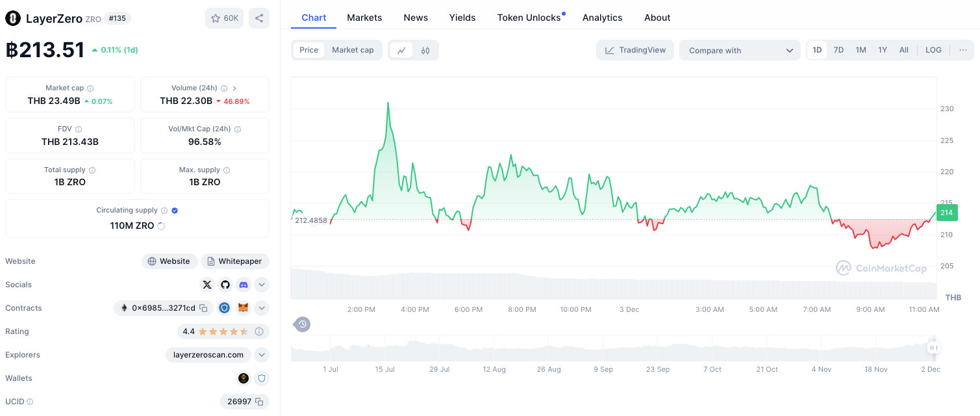Enable LOG scale on the chart

(x=933, y=50)
